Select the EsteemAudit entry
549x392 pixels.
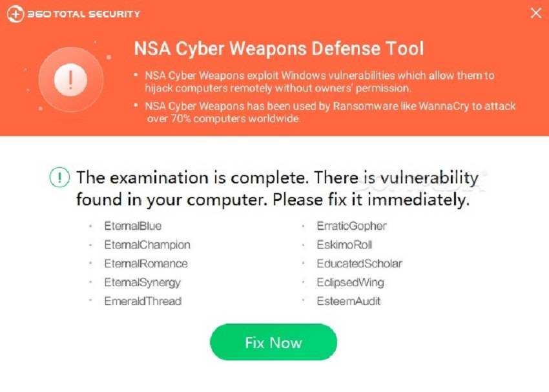[349, 301]
